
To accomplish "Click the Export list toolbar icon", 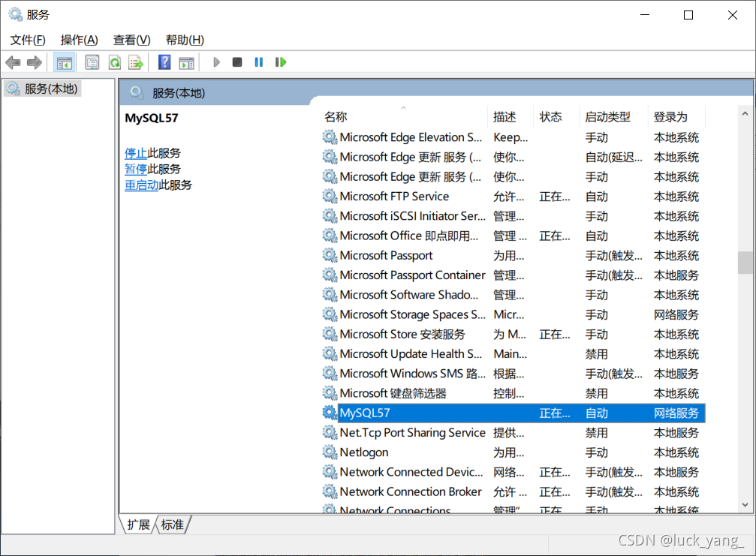I will click(136, 62).
